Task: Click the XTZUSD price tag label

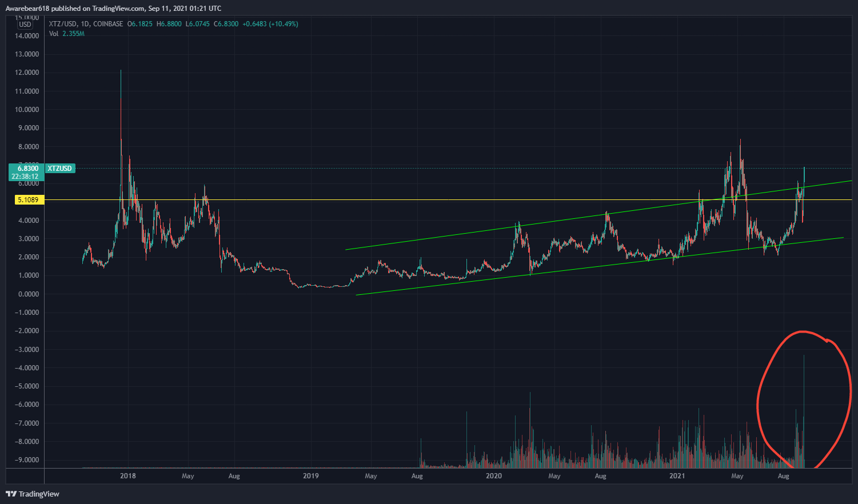Action: click(60, 169)
